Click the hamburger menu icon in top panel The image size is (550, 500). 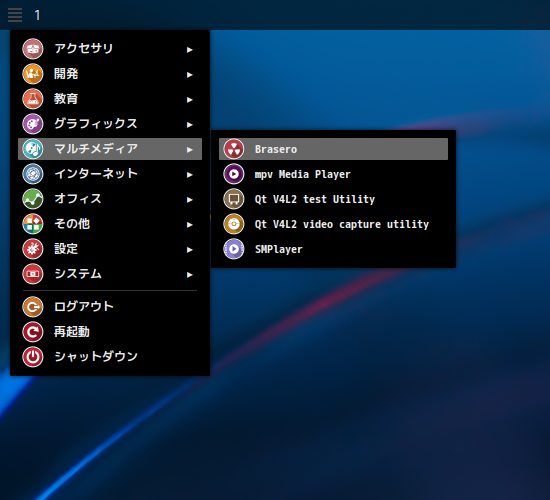15,15
